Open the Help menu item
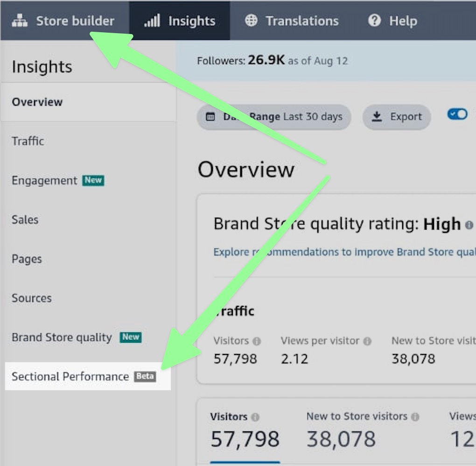Viewport: 476px width, 466px height. [392, 21]
